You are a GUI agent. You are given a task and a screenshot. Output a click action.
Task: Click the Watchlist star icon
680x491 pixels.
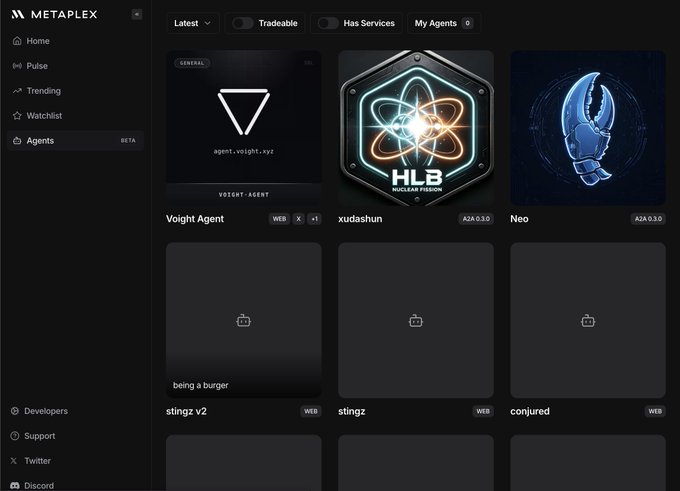pyautogui.click(x=17, y=116)
